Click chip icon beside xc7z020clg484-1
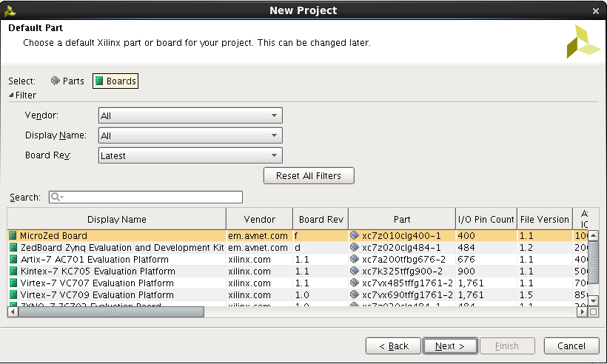 (355, 247)
